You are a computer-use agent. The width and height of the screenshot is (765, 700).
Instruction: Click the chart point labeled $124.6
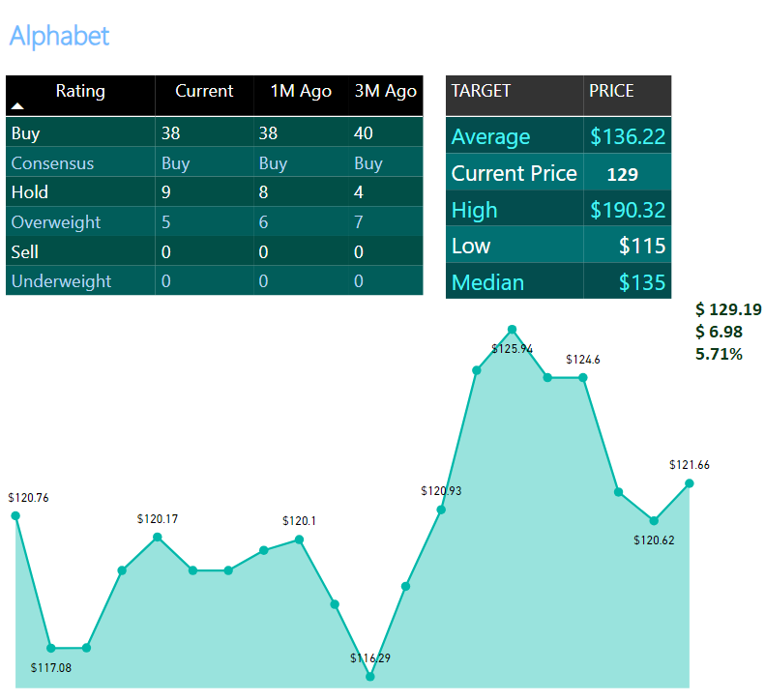583,378
